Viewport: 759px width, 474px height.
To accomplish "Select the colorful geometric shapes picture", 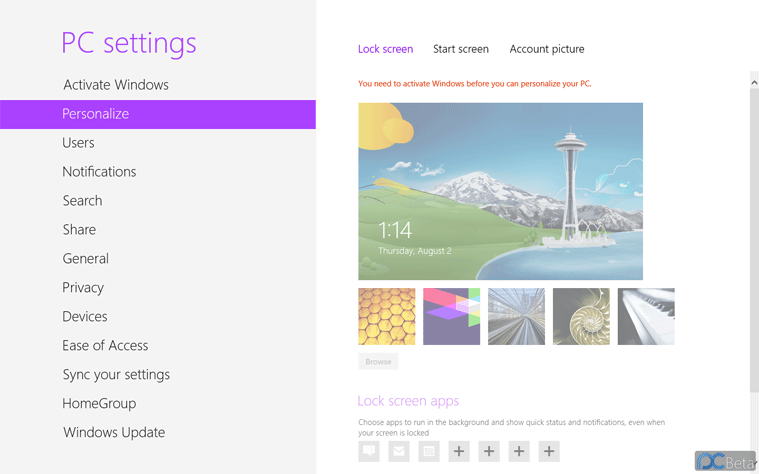I will (451, 317).
